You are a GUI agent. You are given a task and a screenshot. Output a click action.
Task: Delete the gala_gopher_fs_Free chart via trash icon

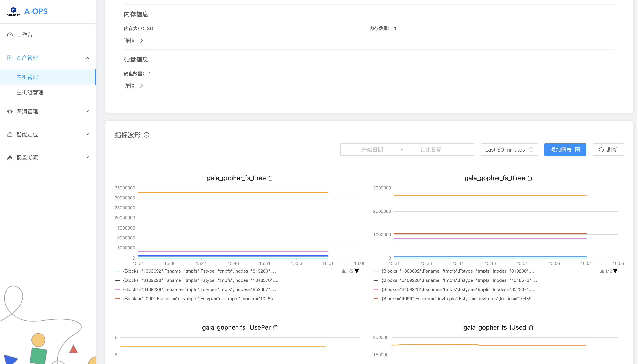pos(270,178)
